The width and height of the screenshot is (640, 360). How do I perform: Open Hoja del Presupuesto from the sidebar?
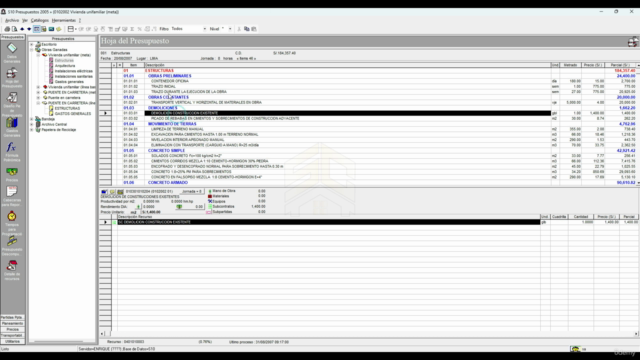12,73
